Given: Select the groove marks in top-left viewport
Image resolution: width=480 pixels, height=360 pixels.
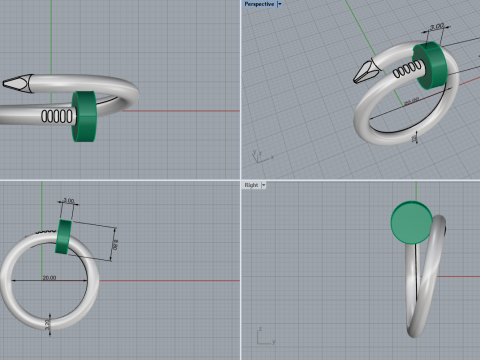Looking at the screenshot, I should (57, 116).
